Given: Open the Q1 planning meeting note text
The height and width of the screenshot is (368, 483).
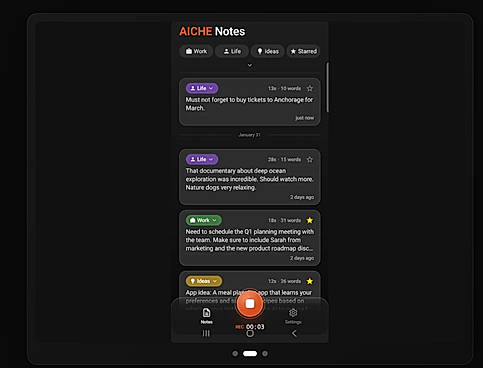Looking at the screenshot, I should click(249, 240).
